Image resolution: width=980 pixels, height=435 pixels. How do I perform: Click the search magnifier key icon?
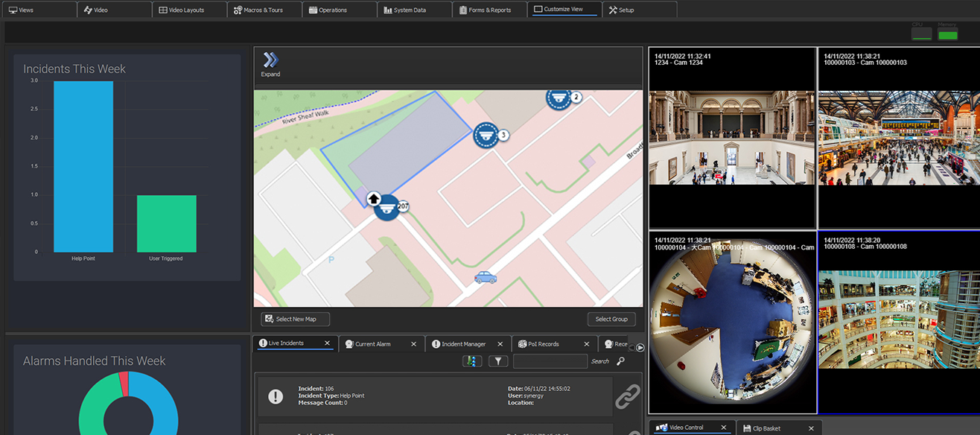click(620, 361)
